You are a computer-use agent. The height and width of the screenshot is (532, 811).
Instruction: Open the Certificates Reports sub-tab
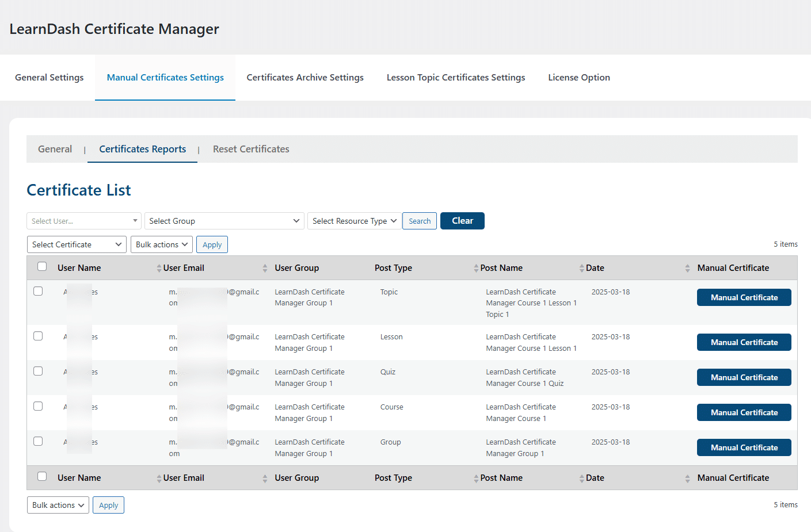click(143, 149)
